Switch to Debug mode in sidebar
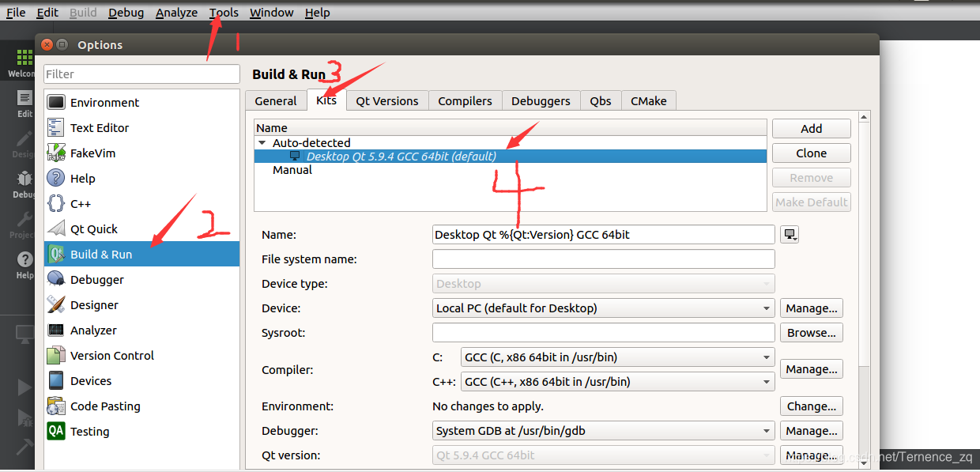 pos(24,185)
